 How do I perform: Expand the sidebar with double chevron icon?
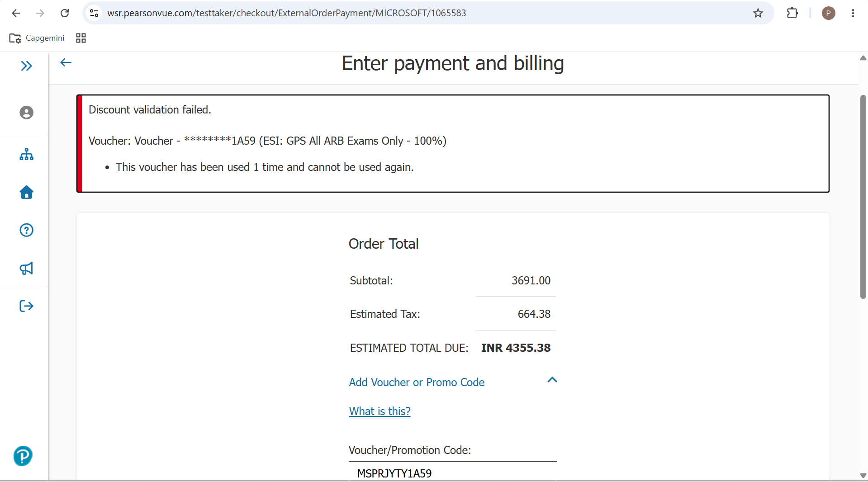pyautogui.click(x=26, y=66)
